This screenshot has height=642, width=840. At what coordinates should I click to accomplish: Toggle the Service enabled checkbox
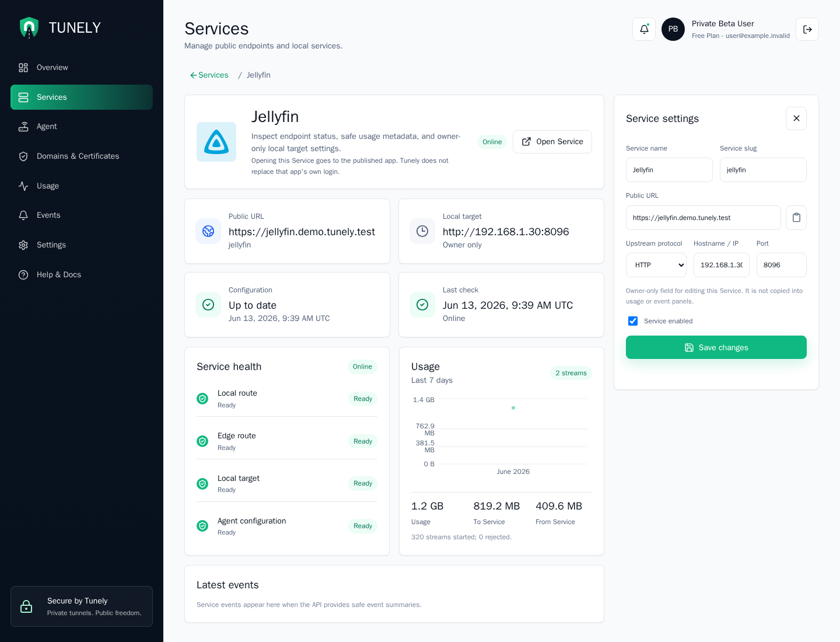(633, 321)
